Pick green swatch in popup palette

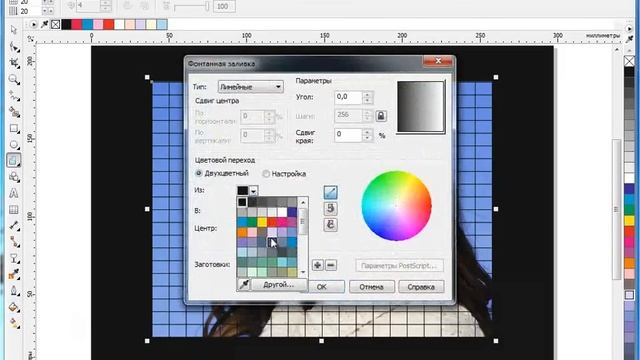tap(252, 222)
